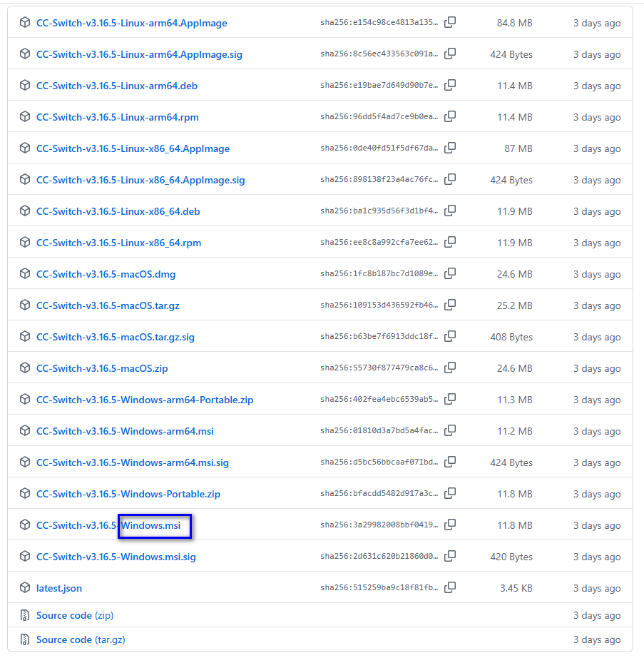Download CC-Switch-v3.16.5-macOS.dmg

(x=106, y=275)
